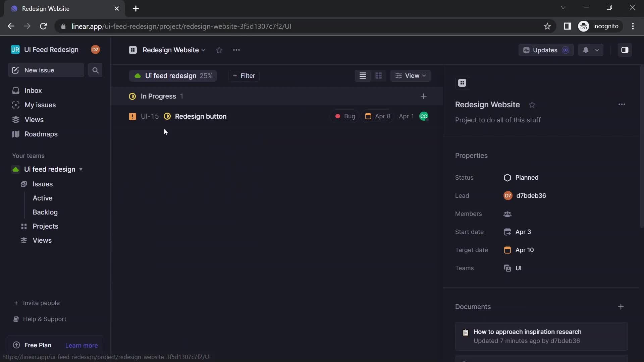
Task: Click the 25% progress indicator bar
Action: [205, 75]
